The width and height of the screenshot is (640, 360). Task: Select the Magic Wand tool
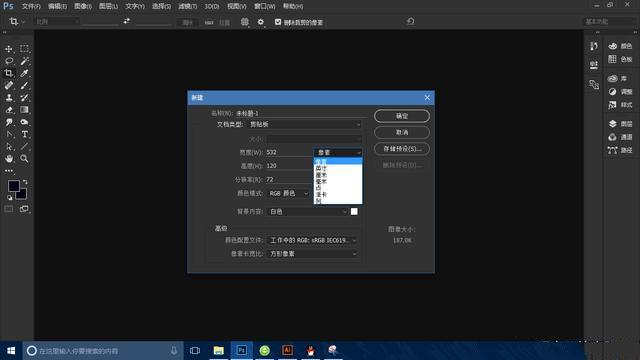click(24, 61)
